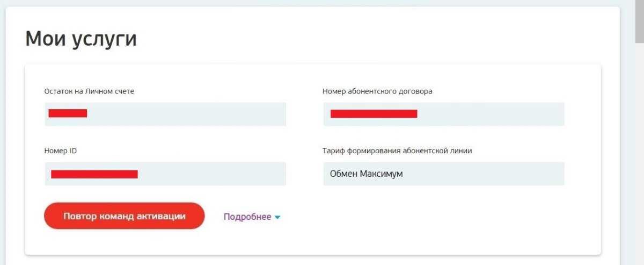
Task: Click the Тариф формирования абонентской линии label
Action: pos(397,151)
